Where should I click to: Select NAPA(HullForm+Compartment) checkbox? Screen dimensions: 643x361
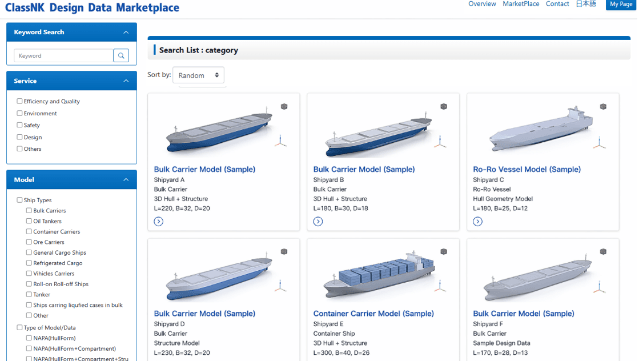coord(29,348)
